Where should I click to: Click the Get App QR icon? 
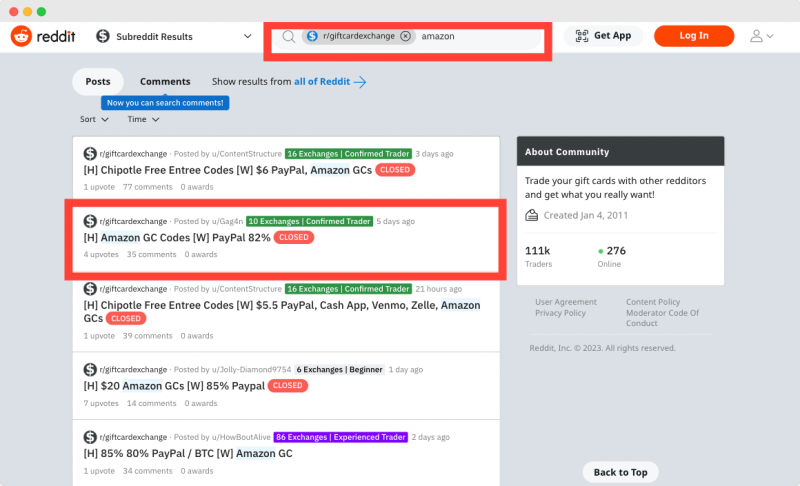coord(582,36)
